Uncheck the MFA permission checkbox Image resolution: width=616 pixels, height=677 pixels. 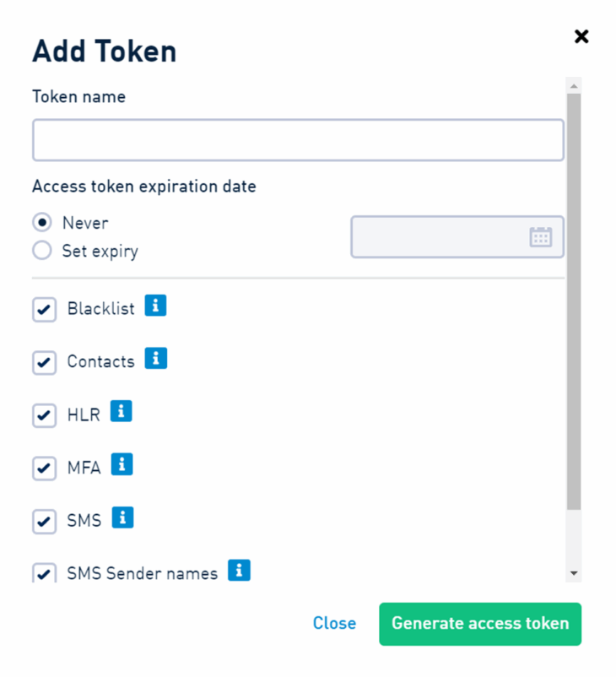click(45, 468)
